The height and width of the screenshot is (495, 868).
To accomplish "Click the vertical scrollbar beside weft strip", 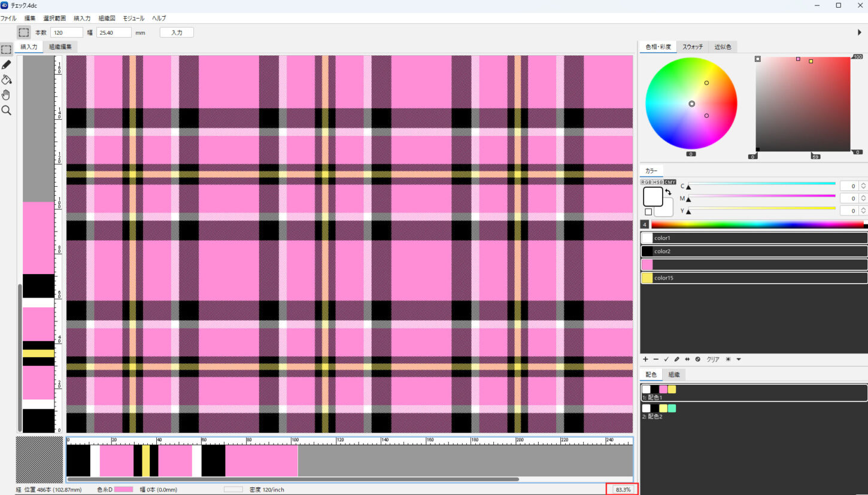I will (x=19, y=357).
